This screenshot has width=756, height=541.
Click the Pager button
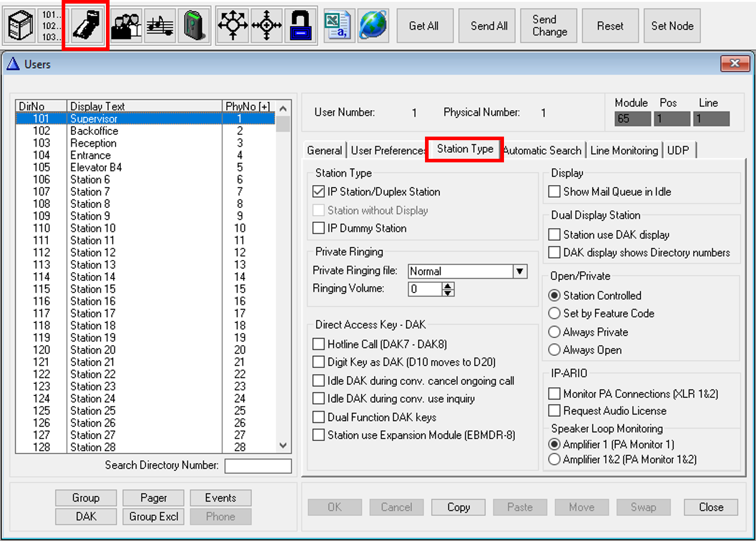[x=154, y=498]
